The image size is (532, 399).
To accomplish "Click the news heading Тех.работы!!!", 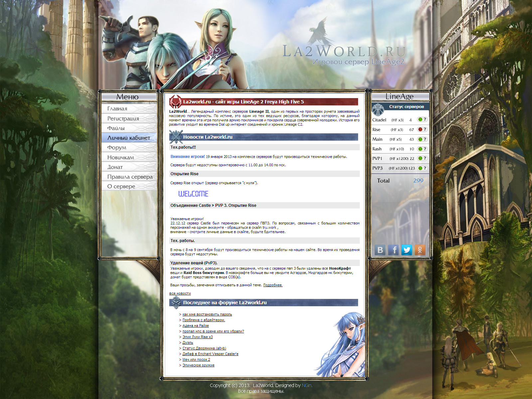I will tap(183, 147).
